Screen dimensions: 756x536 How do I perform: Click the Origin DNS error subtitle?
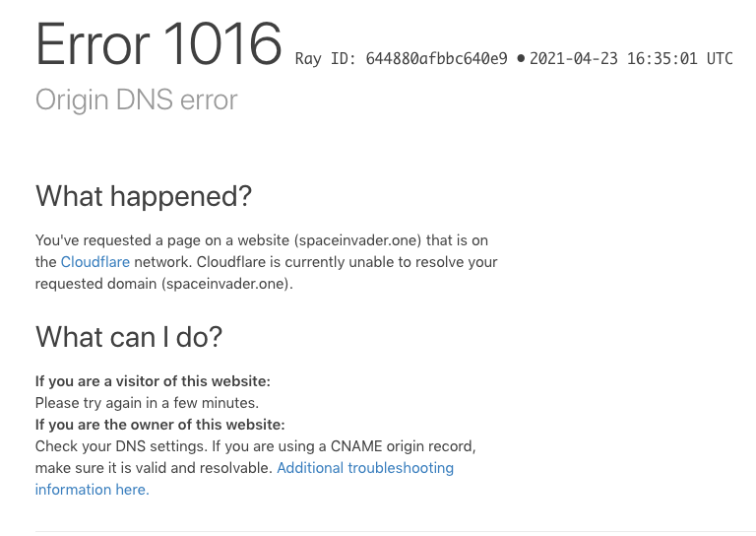pyautogui.click(x=137, y=100)
